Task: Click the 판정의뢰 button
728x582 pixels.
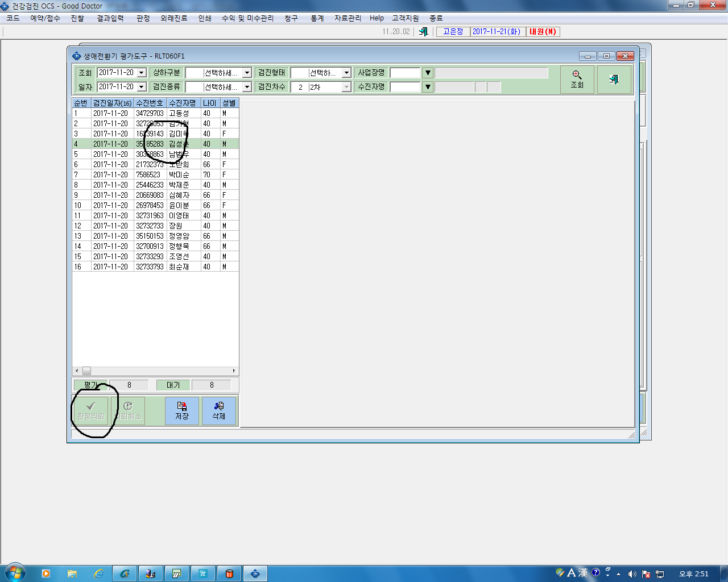Action: coord(91,410)
